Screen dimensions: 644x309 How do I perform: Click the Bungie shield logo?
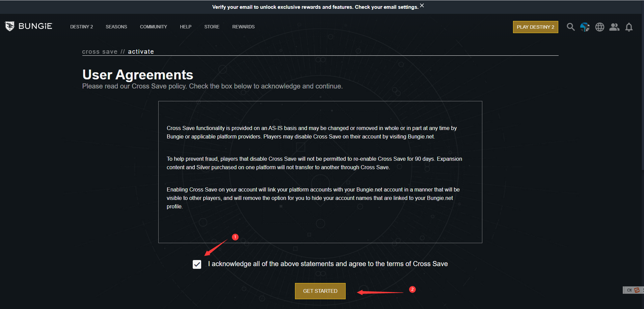tap(10, 26)
